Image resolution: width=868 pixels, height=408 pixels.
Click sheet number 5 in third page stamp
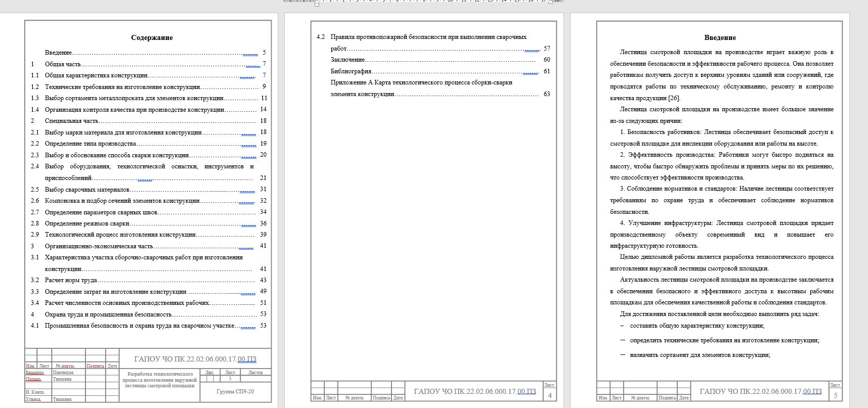click(x=835, y=395)
